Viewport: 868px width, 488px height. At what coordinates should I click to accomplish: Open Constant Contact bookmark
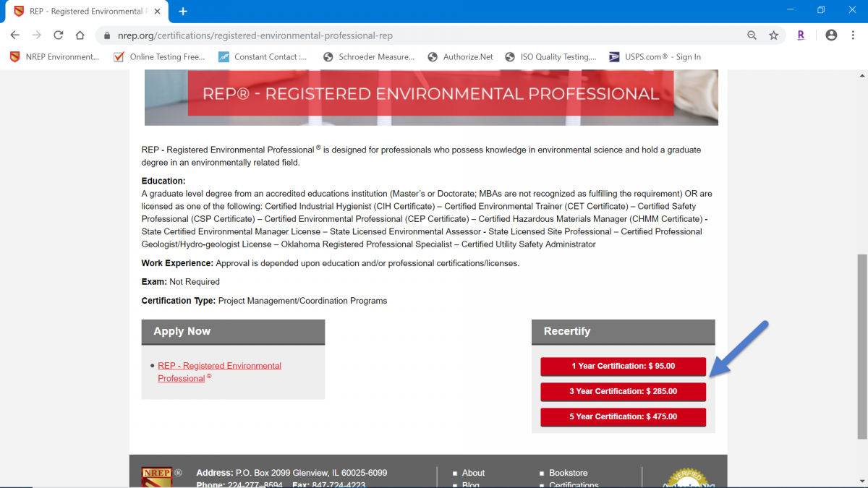263,57
